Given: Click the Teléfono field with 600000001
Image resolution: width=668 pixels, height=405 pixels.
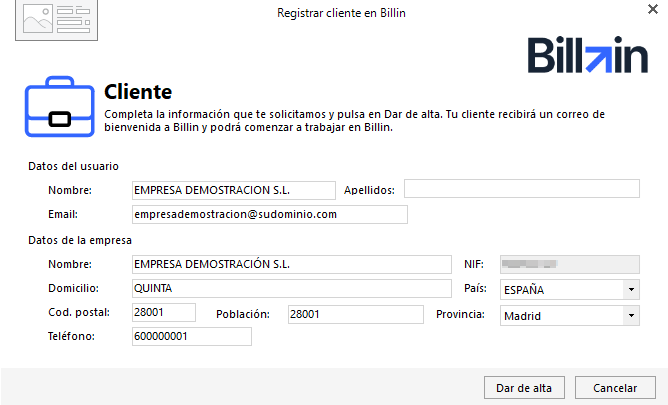Looking at the screenshot, I should coord(191,337).
